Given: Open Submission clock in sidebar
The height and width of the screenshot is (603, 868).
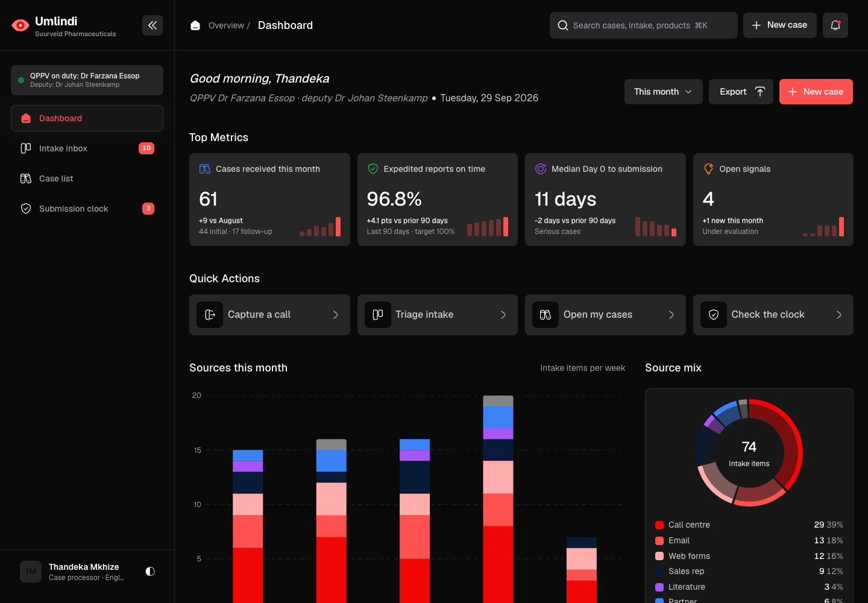Looking at the screenshot, I should coord(87,209).
